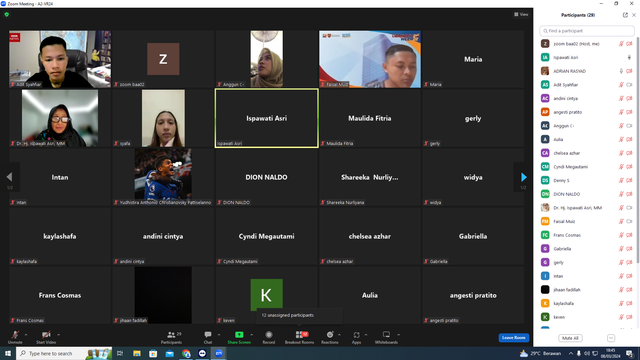Viewport: 640px width, 360px height.
Task: Click Anggun C camera icon in list
Action: (x=629, y=126)
